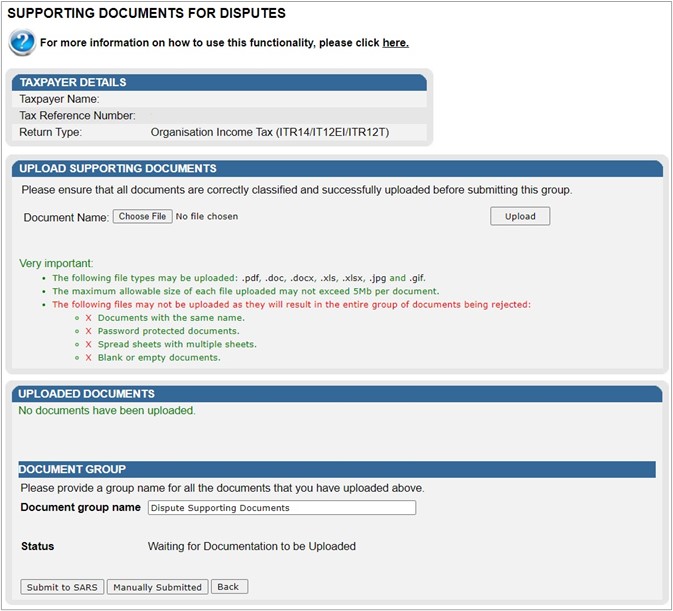Click red X beside 'Spread sheets with multiple sheets'
This screenshot has width=673, height=611.
(x=88, y=344)
